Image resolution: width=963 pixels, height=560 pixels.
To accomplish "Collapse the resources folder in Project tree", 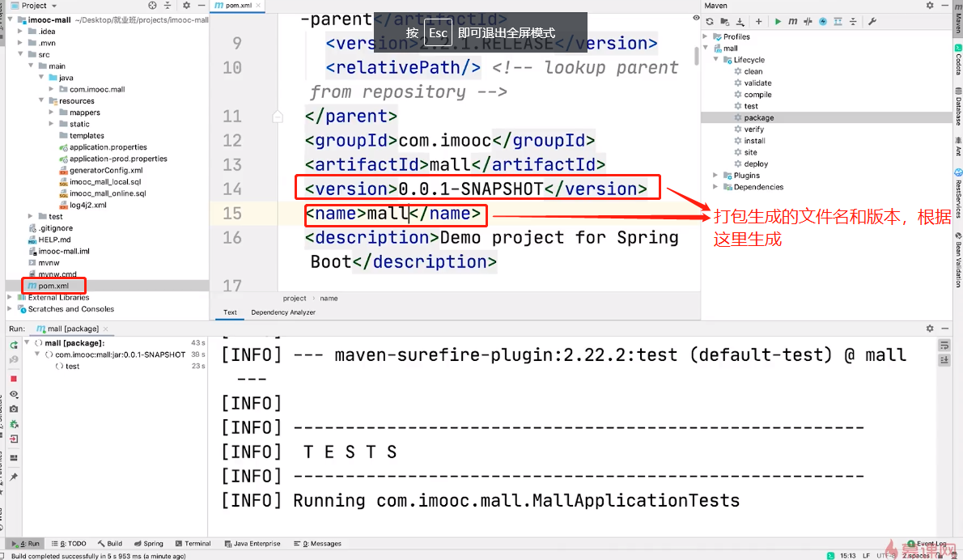I will point(42,101).
